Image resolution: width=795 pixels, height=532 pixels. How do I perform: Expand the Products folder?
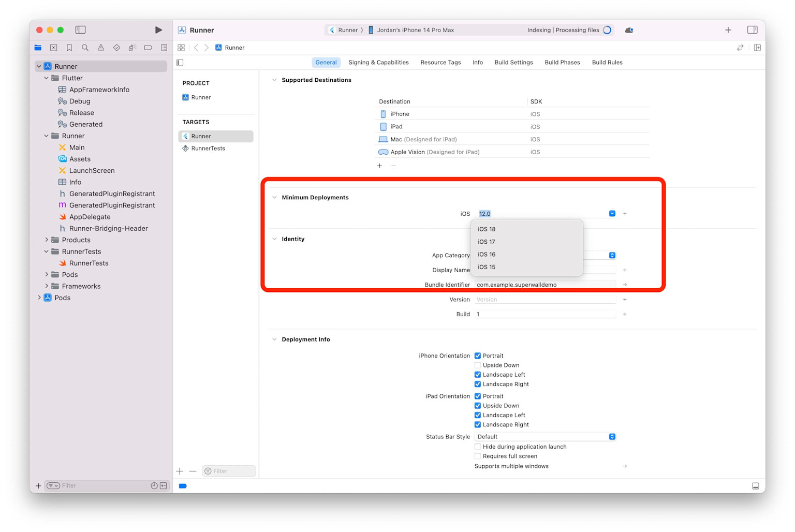47,240
